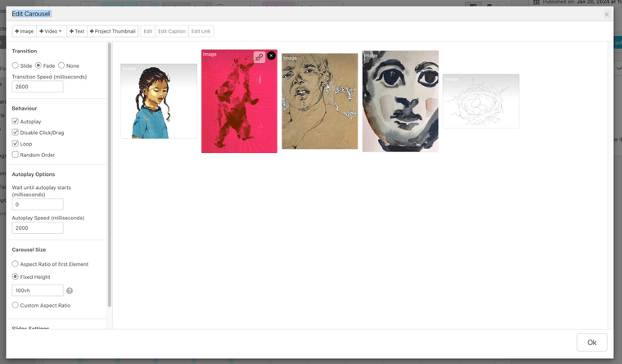Image resolution: width=622 pixels, height=364 pixels.
Task: Select the girl in blue shirt thumbnail
Action: [x=159, y=101]
